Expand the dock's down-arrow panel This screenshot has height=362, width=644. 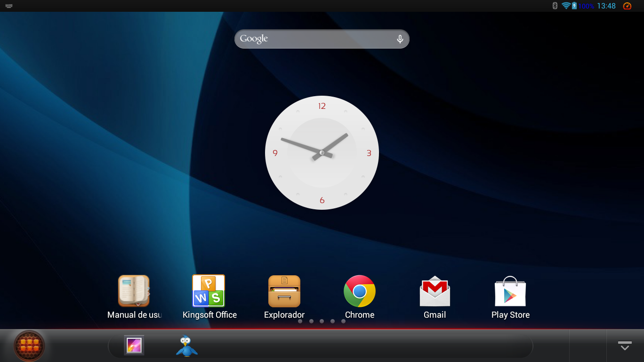625,346
